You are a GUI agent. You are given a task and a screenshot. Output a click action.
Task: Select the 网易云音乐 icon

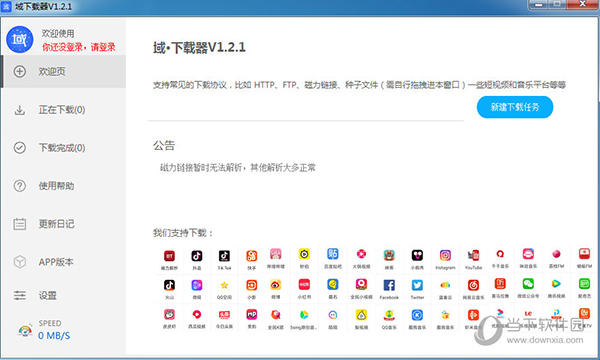[473, 285]
